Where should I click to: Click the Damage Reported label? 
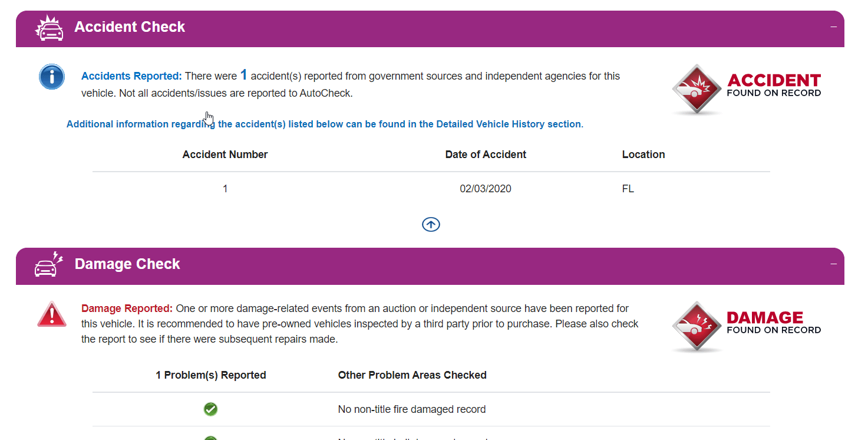pyautogui.click(x=127, y=308)
